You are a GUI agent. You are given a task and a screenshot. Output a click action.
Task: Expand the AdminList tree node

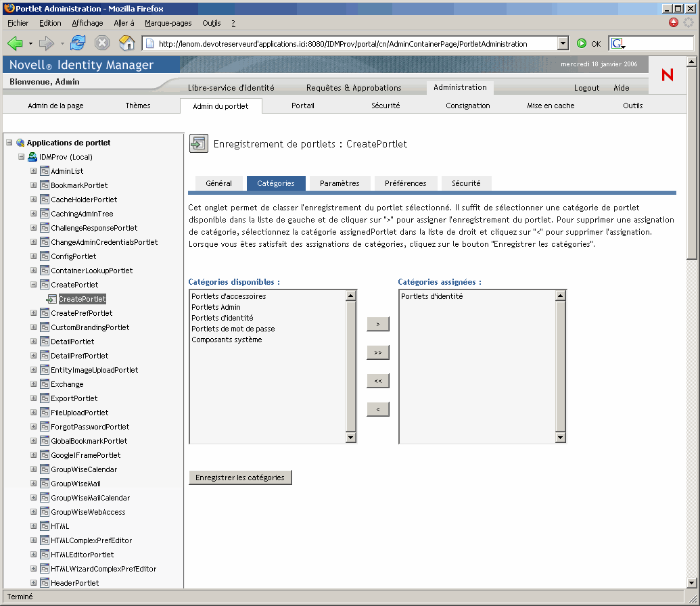(x=34, y=171)
